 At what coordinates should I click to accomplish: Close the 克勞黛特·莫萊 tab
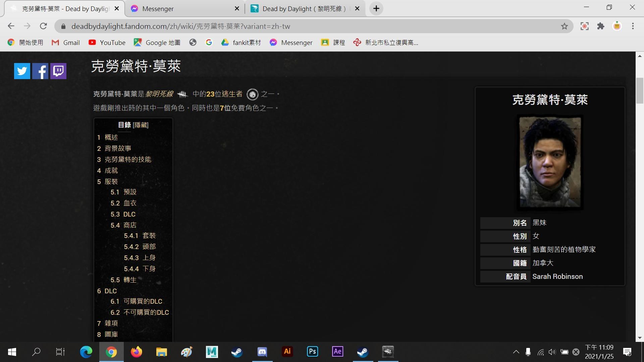(x=117, y=9)
